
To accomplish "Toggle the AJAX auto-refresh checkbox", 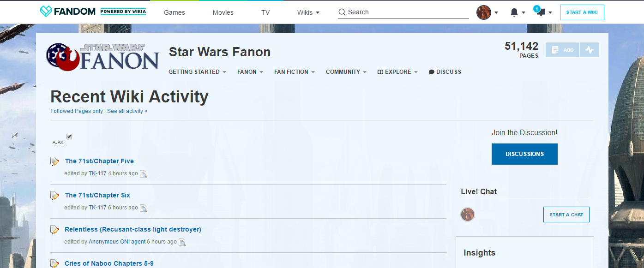I will click(x=69, y=137).
